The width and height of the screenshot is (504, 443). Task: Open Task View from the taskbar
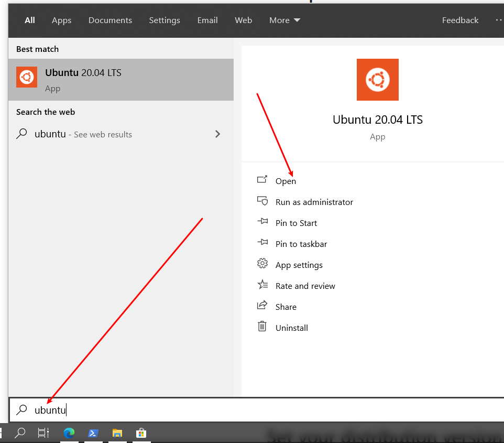point(43,433)
